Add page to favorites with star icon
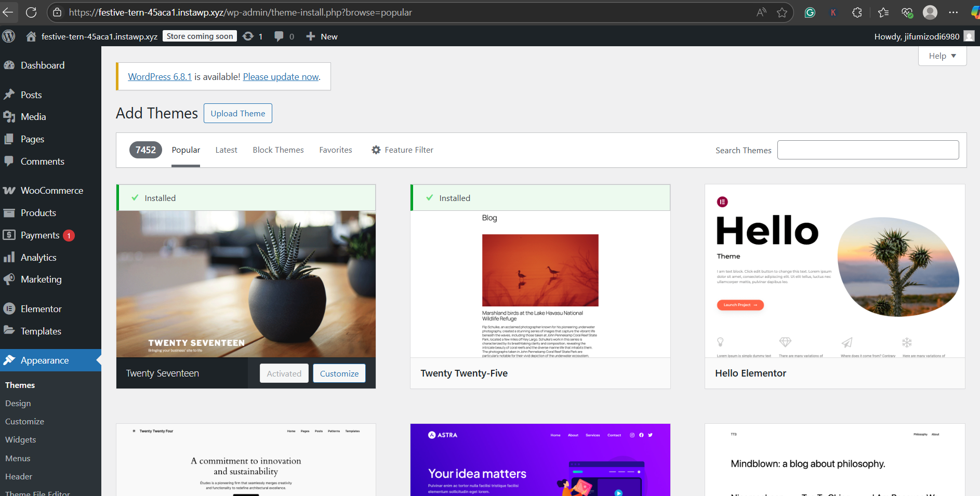 pyautogui.click(x=782, y=12)
